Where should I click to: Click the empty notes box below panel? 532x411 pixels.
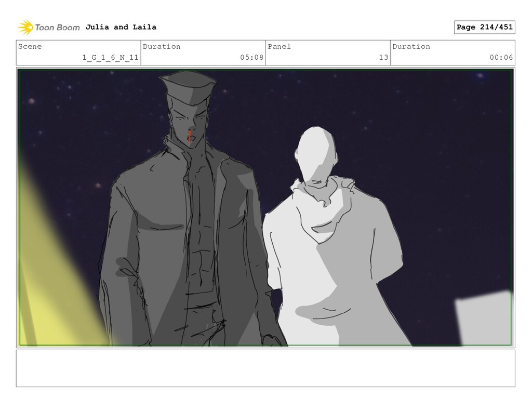[x=265, y=368]
